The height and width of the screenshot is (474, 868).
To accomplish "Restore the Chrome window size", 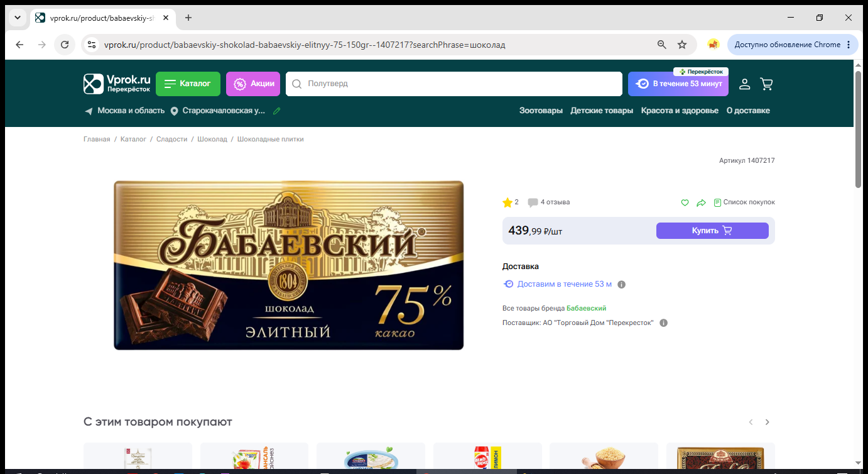I will tap(820, 18).
